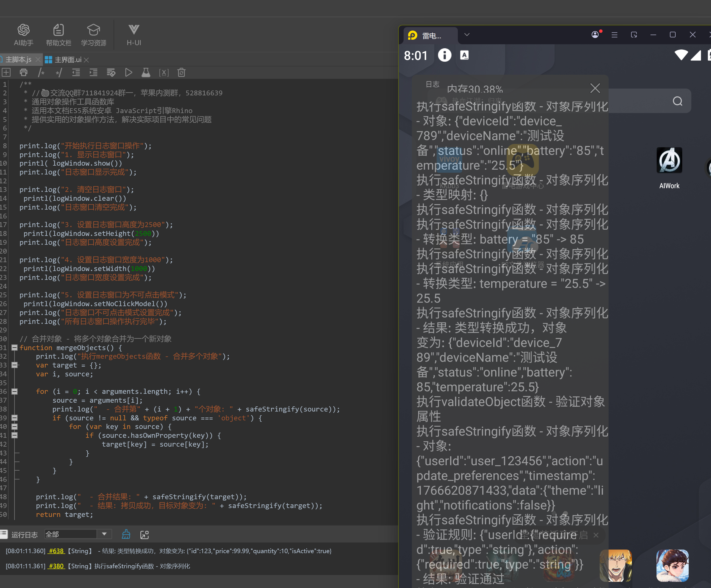Decrease indent with the outdent icon
This screenshot has width=711, height=588.
(76, 73)
